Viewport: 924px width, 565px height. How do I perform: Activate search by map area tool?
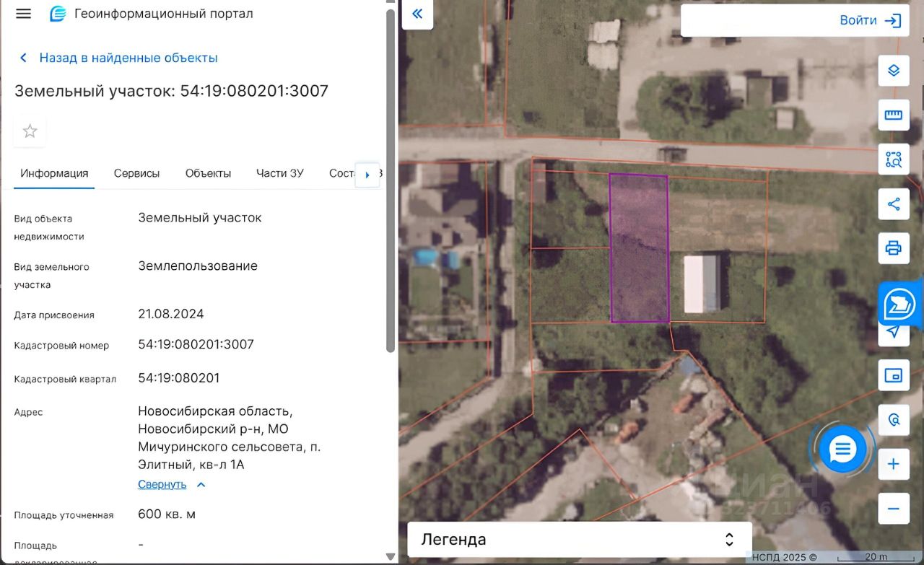(893, 159)
